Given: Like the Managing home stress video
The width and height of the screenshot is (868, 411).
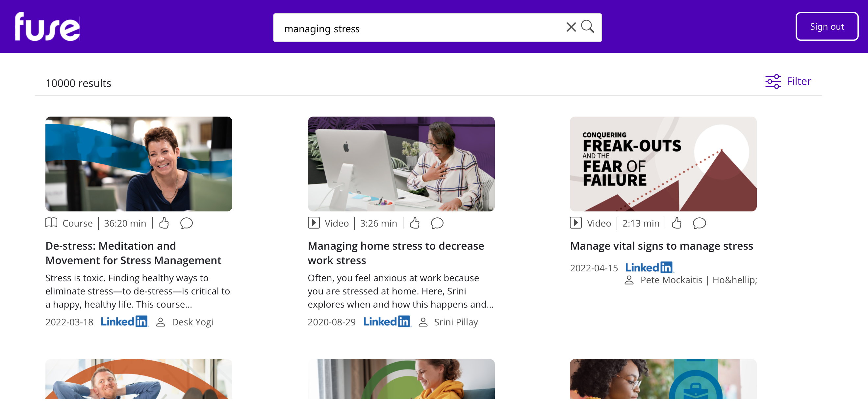Looking at the screenshot, I should [x=415, y=223].
